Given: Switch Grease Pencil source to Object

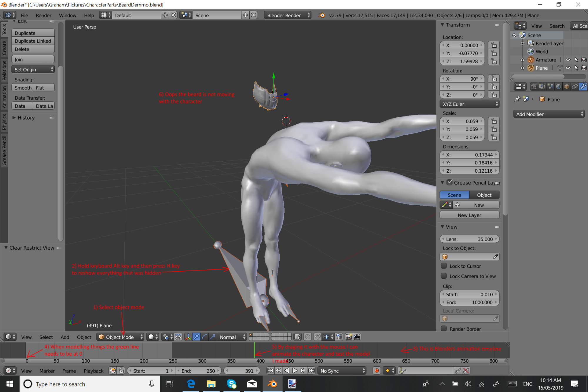Looking at the screenshot, I should (484, 195).
